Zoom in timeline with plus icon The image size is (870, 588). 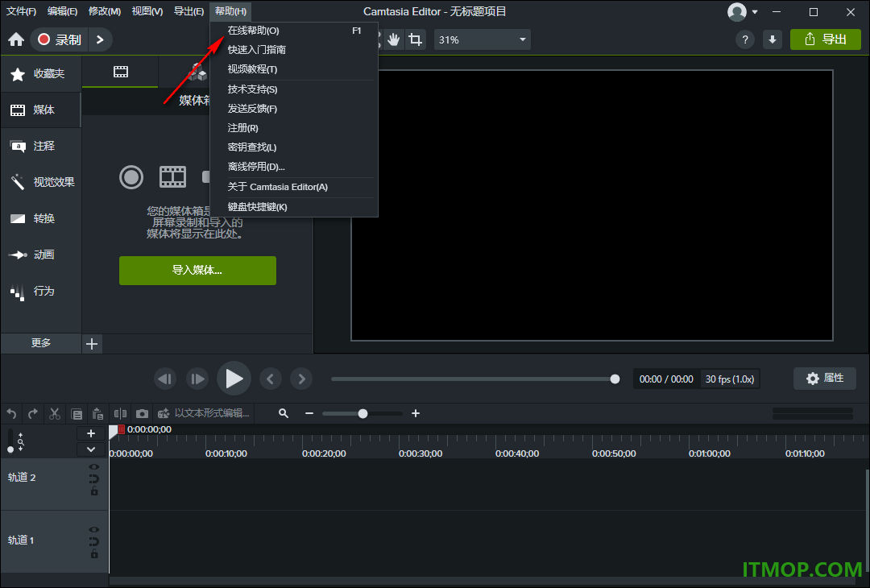pyautogui.click(x=416, y=413)
